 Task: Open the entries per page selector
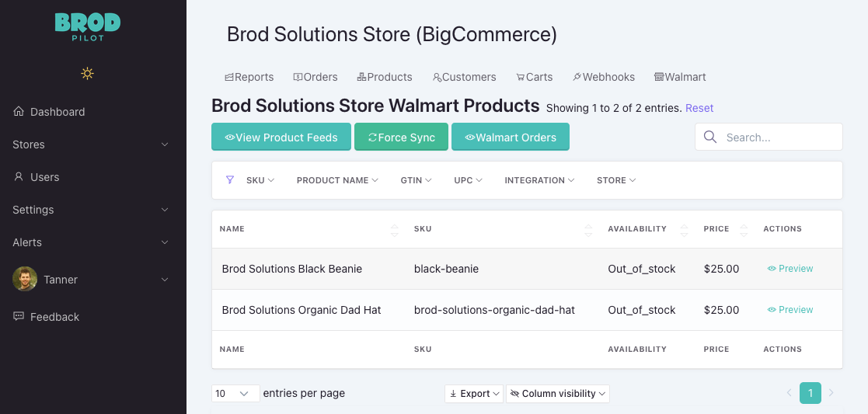[235, 394]
